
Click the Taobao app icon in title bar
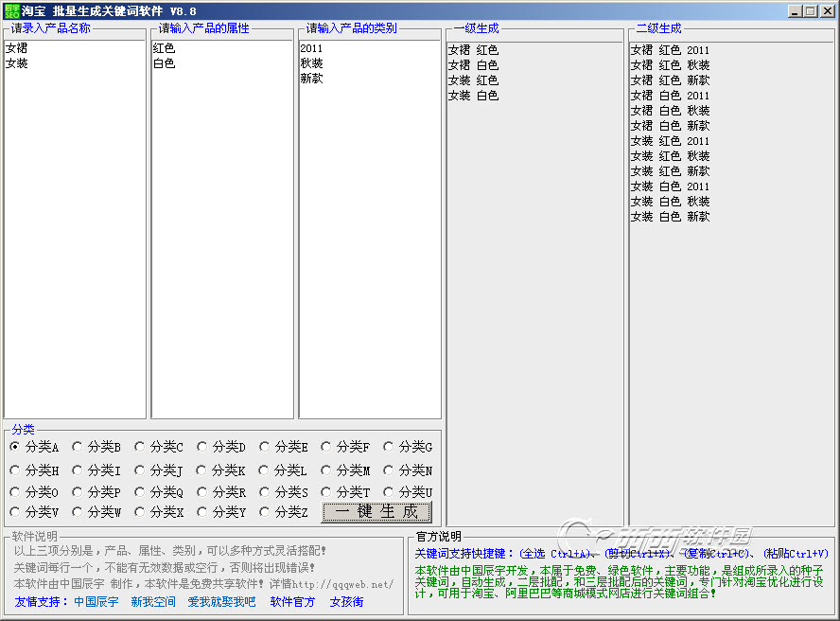pyautogui.click(x=10, y=10)
